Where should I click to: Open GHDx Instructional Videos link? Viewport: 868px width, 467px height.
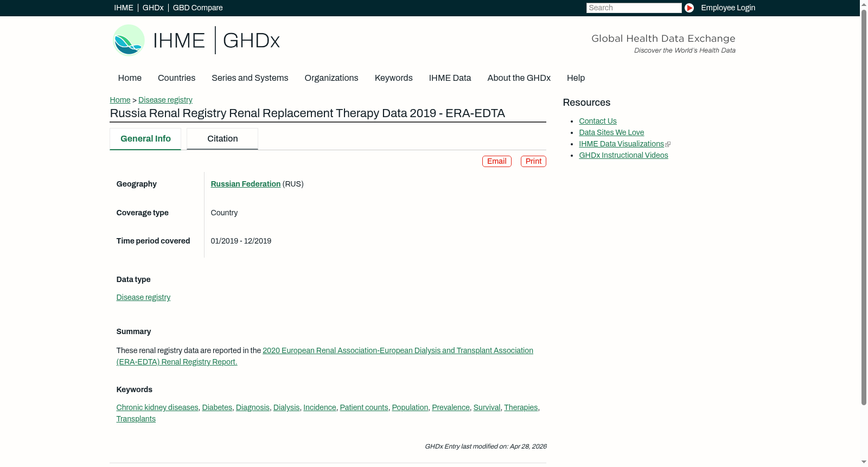623,155
